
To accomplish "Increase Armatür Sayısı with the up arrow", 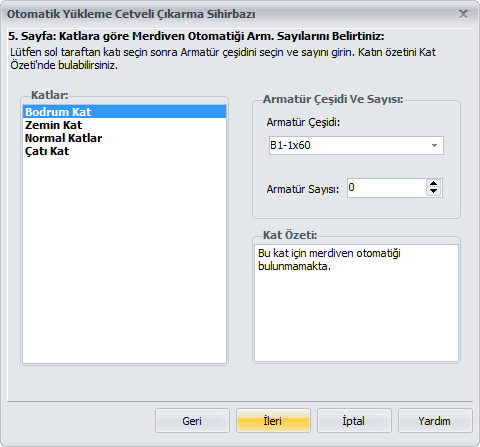I will 433,183.
